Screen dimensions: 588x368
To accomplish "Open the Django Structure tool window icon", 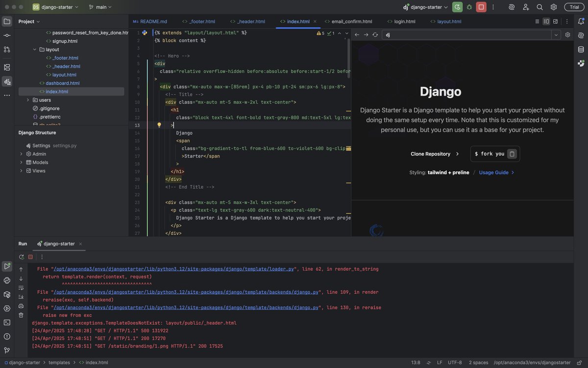I will tap(7, 81).
